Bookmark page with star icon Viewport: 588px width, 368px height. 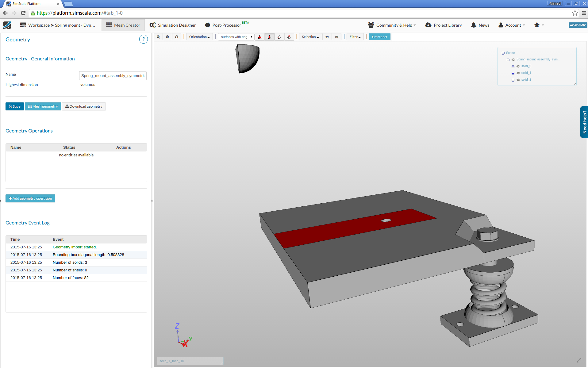(x=575, y=13)
